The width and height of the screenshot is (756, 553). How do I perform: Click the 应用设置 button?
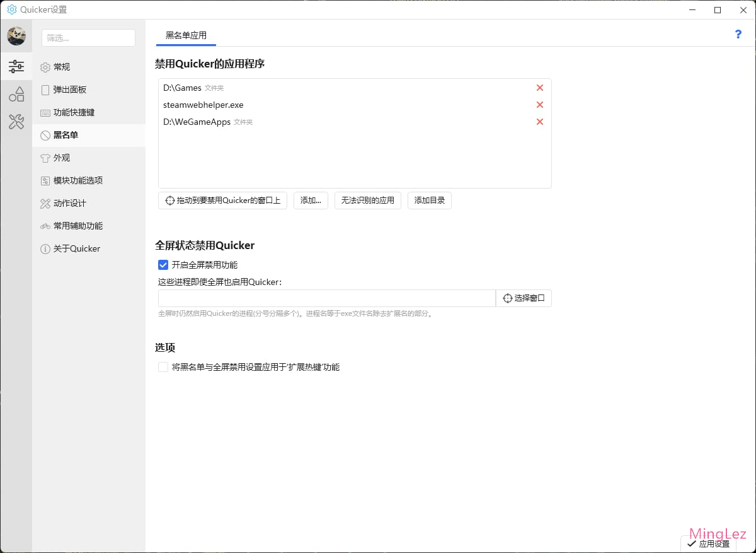(x=709, y=544)
